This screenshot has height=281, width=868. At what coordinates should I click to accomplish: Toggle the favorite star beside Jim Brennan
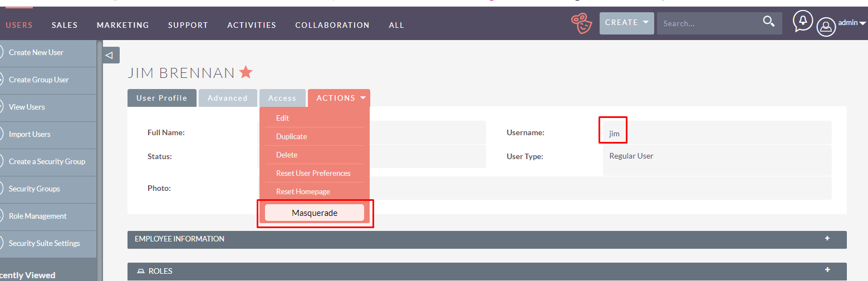pos(246,72)
